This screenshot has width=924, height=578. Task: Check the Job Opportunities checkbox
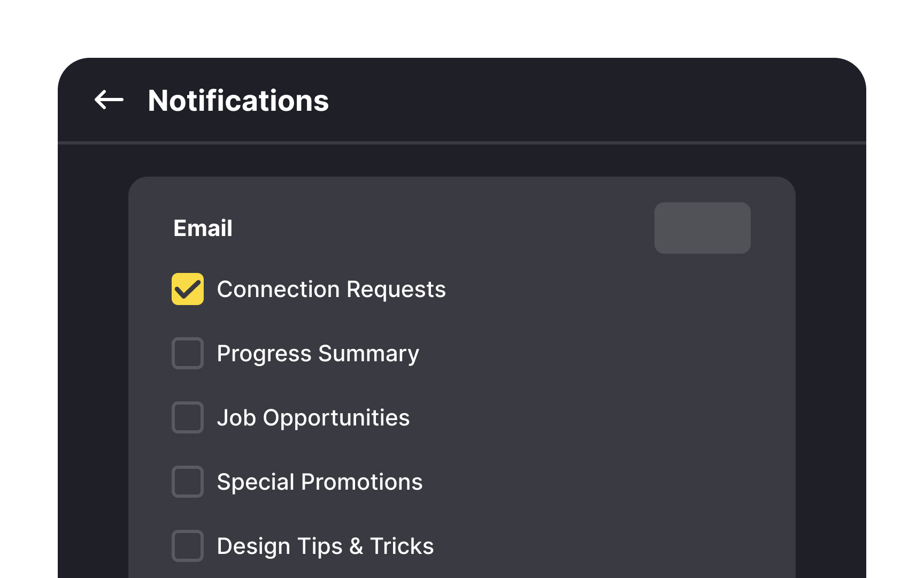pos(187,417)
